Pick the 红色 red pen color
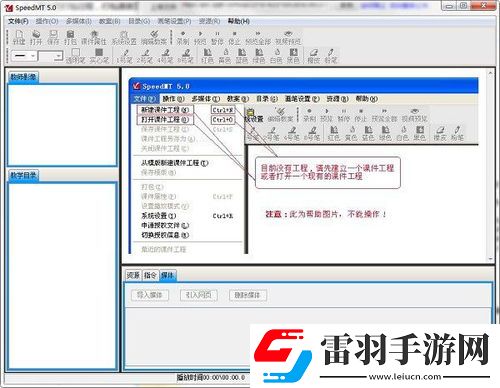The width and height of the screenshot is (500, 388). (x=207, y=56)
